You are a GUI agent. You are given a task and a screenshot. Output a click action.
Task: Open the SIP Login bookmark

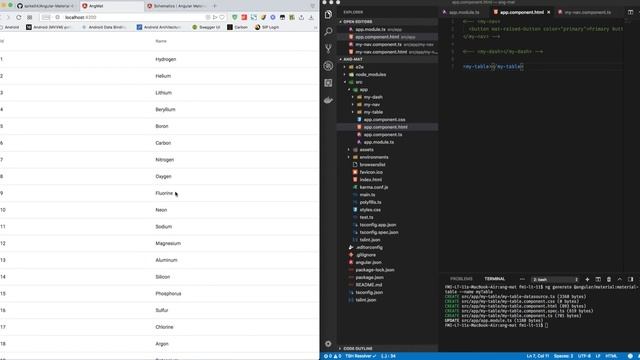(267, 27)
